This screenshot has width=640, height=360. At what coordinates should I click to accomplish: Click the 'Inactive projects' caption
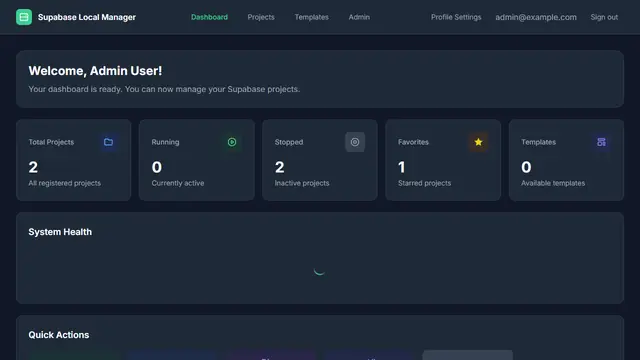302,183
